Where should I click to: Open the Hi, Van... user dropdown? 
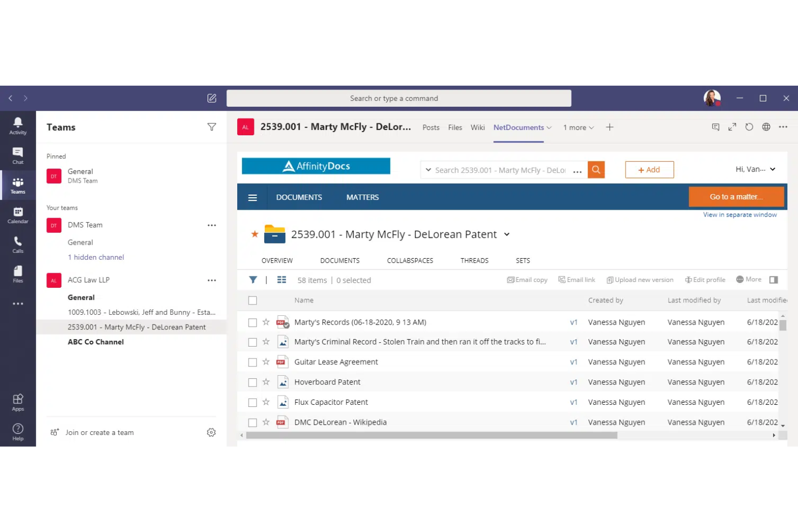pyautogui.click(x=755, y=169)
